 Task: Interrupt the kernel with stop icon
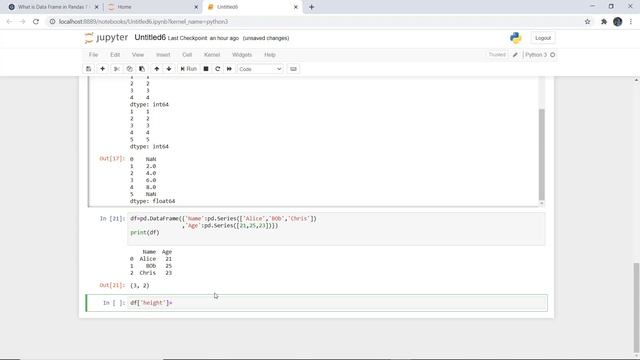click(206, 69)
